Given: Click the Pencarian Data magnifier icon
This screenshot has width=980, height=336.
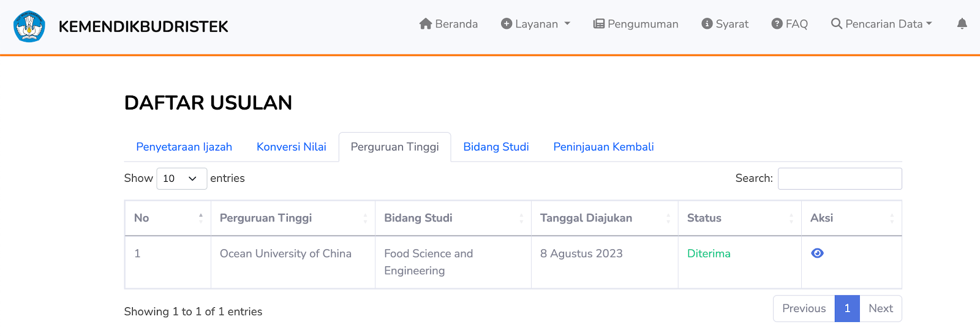Looking at the screenshot, I should 836,24.
